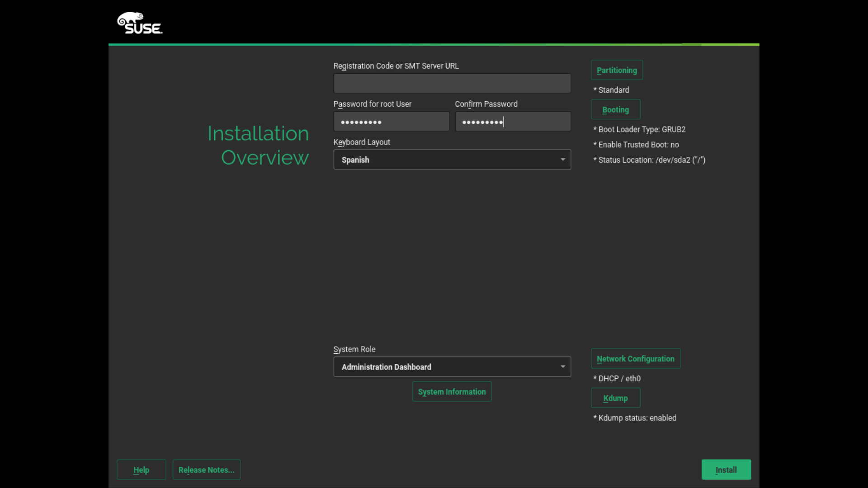Viewport: 868px width, 488px height.
Task: Click the System Role dropdown arrow
Action: pos(562,366)
